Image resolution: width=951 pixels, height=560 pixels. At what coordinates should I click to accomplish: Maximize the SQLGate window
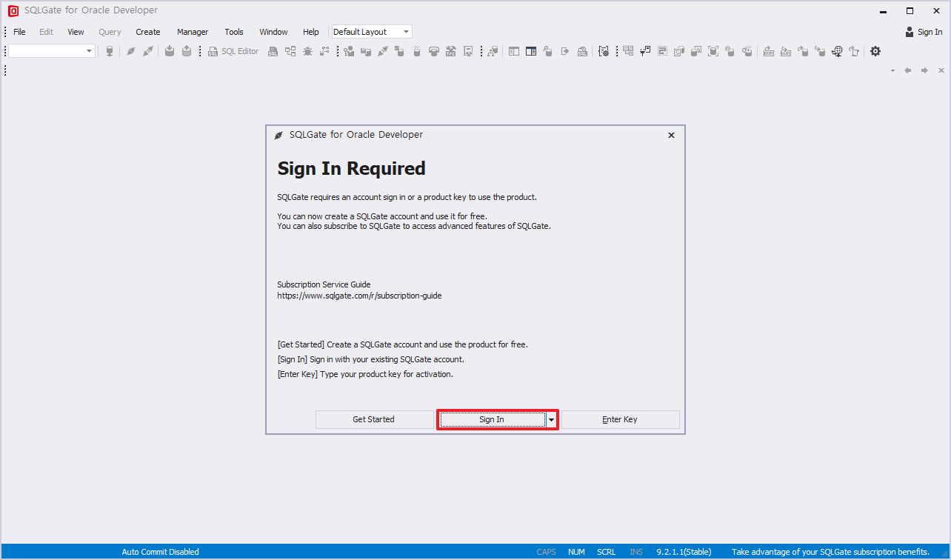click(910, 11)
